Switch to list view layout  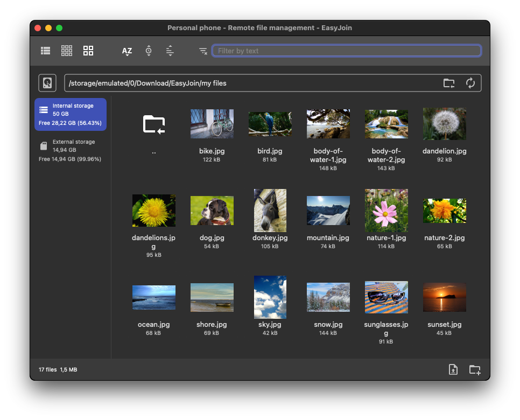46,51
